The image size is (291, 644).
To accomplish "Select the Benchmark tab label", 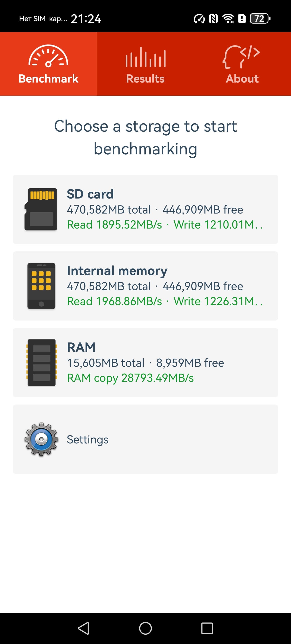I will pyautogui.click(x=48, y=78).
